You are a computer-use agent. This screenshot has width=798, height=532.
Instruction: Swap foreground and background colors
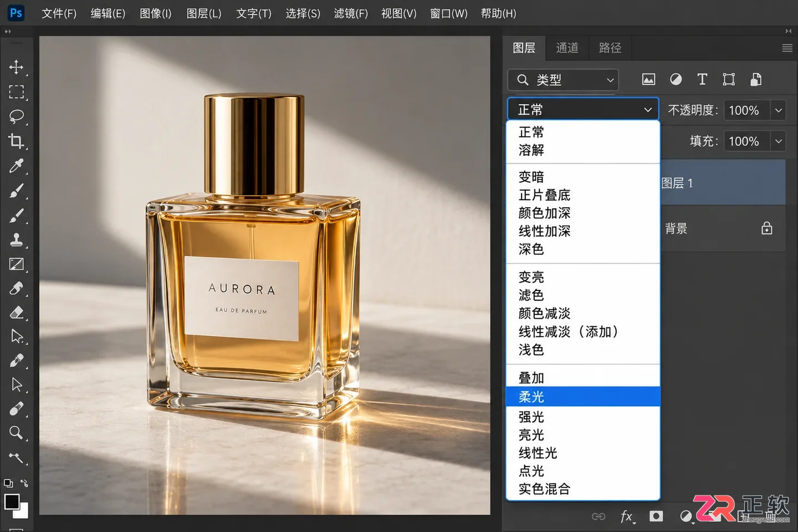tap(24, 483)
